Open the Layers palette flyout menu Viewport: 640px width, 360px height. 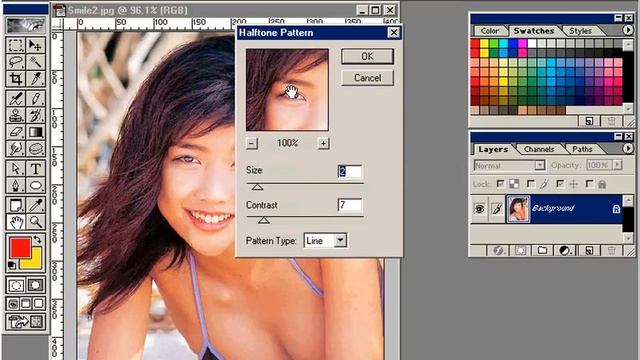click(628, 148)
